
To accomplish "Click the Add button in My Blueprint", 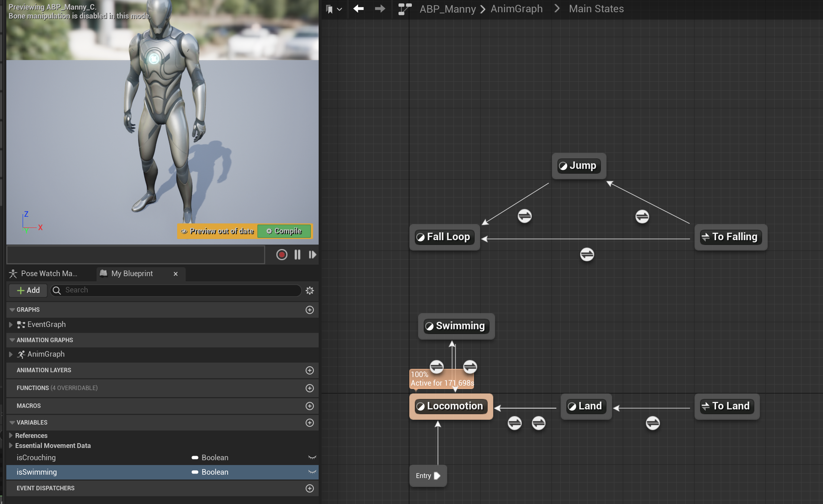I will click(x=28, y=290).
